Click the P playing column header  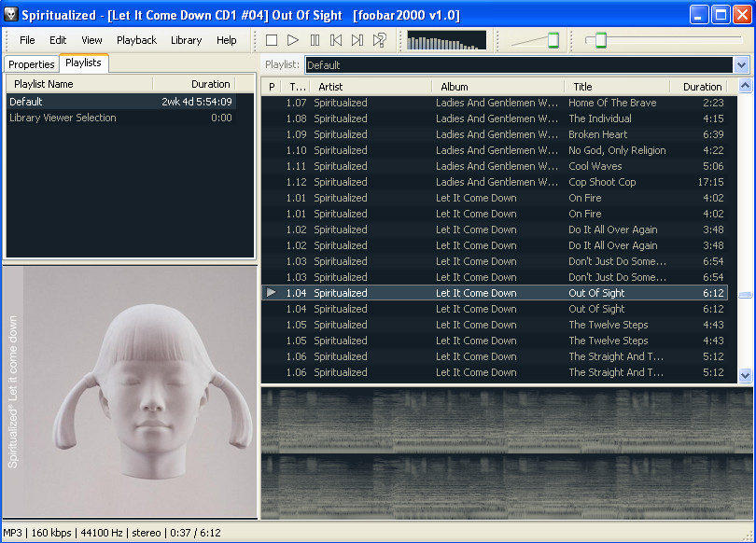(x=272, y=87)
